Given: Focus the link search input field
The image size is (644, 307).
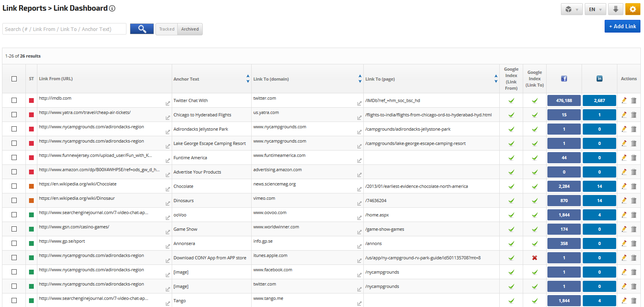Looking at the screenshot, I should [x=64, y=29].
